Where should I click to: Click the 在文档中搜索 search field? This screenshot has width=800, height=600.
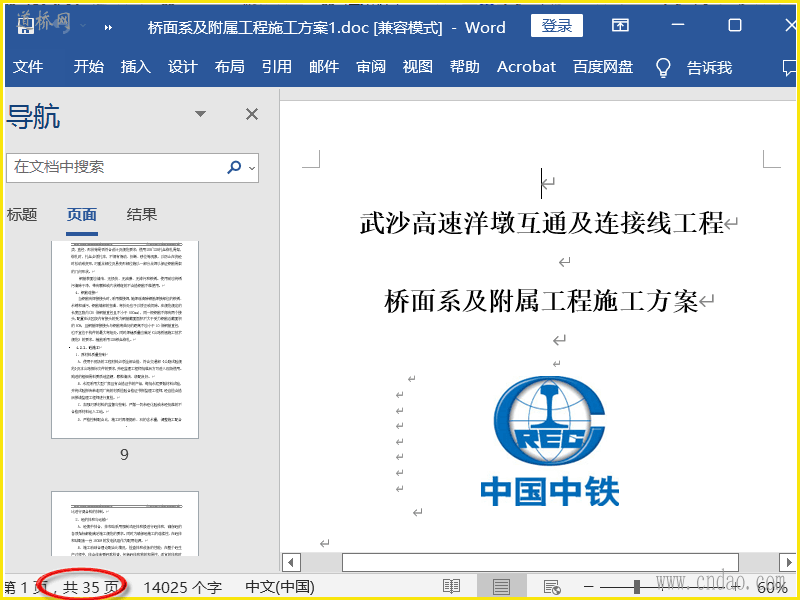[115, 167]
